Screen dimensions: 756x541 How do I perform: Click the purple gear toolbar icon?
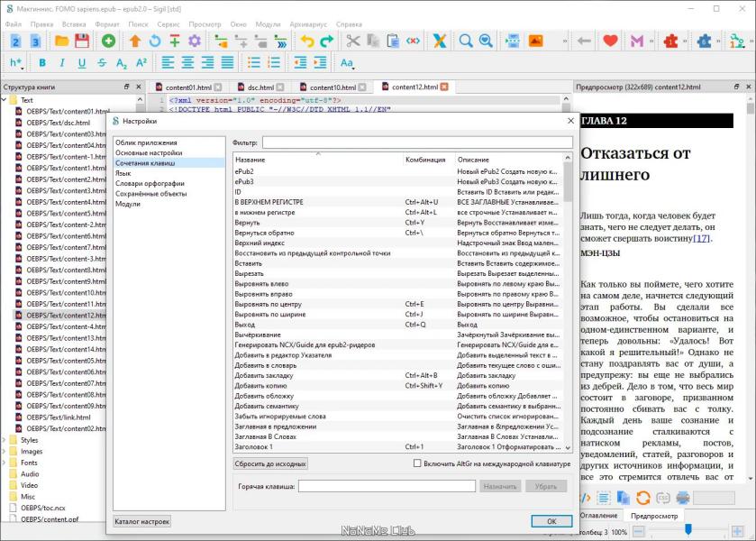pyautogui.click(x=195, y=41)
